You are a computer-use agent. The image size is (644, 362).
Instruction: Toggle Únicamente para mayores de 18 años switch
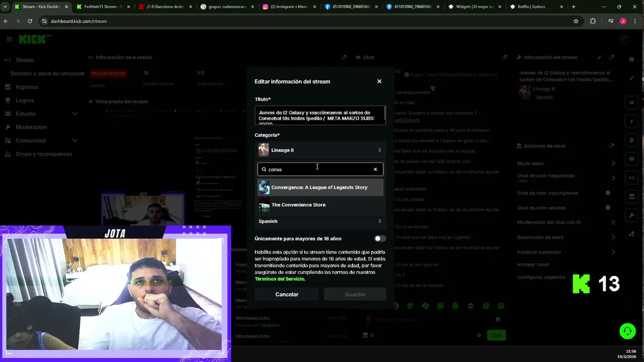(380, 239)
